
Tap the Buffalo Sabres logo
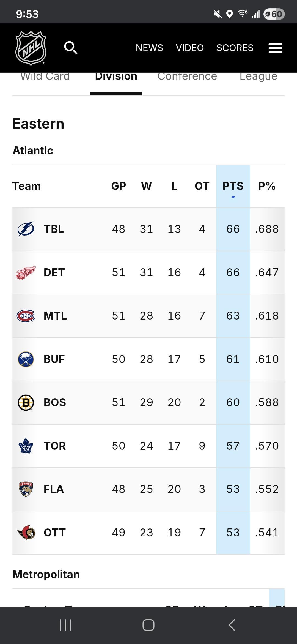[x=26, y=359]
